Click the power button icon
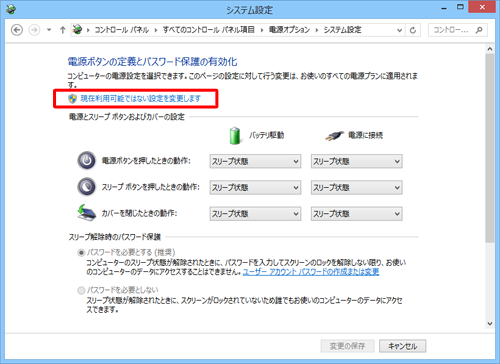500x364 pixels. click(87, 161)
